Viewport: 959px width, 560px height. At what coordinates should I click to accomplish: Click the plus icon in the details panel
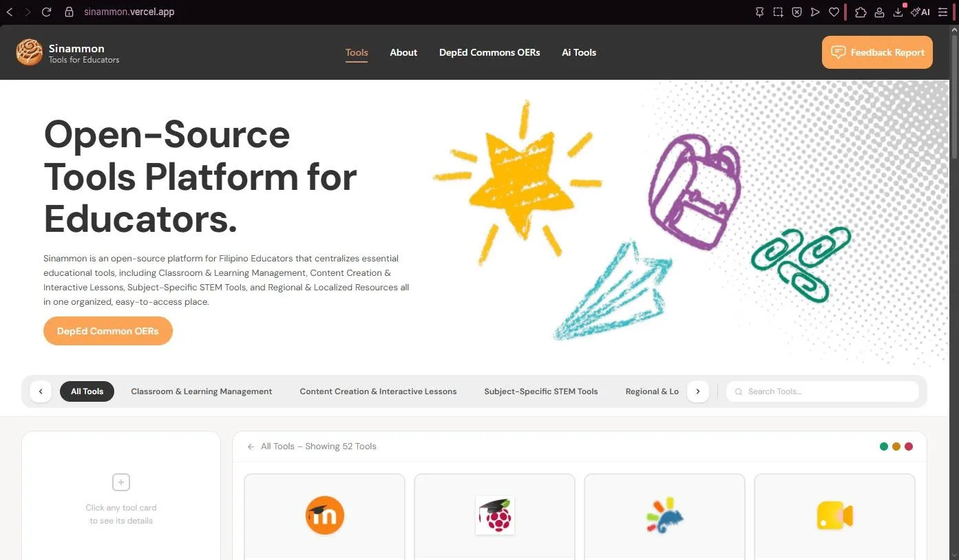pos(121,482)
